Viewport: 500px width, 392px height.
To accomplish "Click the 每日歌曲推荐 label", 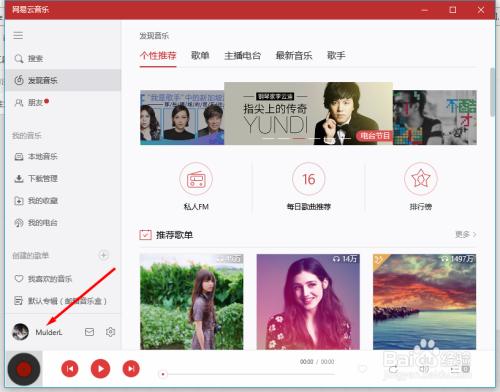I will pos(309,207).
